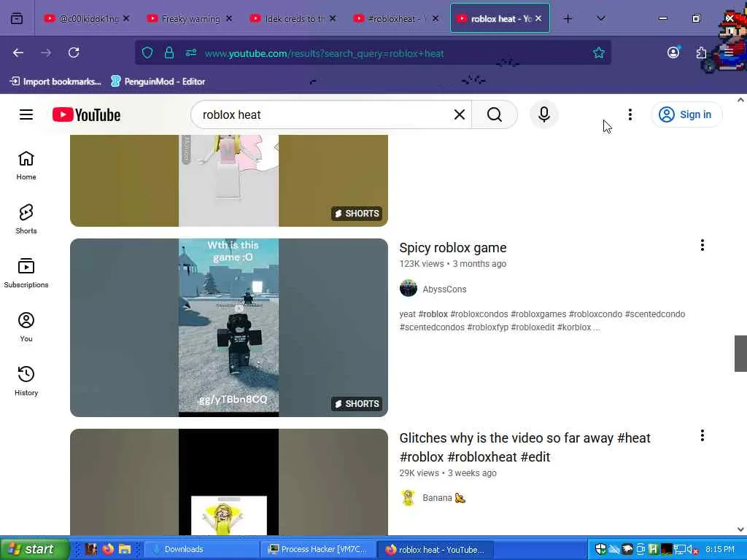Switch to Process Hacker taskbar window

click(x=318, y=549)
